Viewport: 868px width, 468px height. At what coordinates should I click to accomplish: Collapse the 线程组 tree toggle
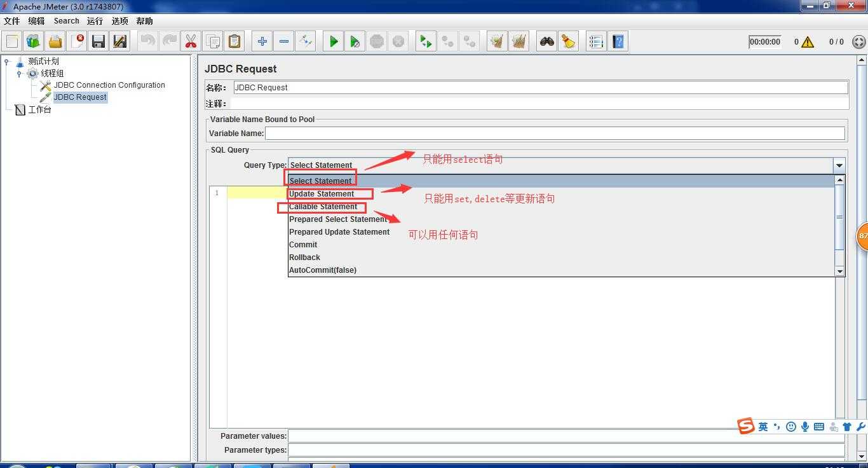click(x=19, y=74)
